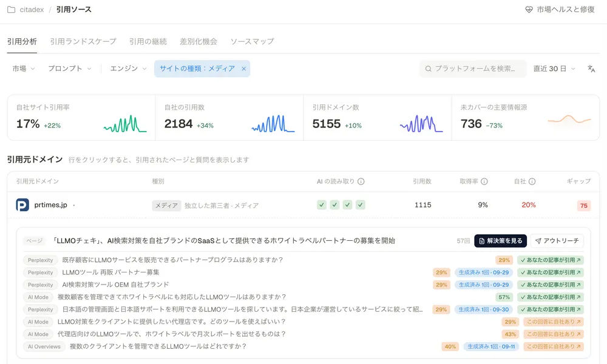
Task: Click the プラットフォームを検索 search field
Action: tap(473, 69)
